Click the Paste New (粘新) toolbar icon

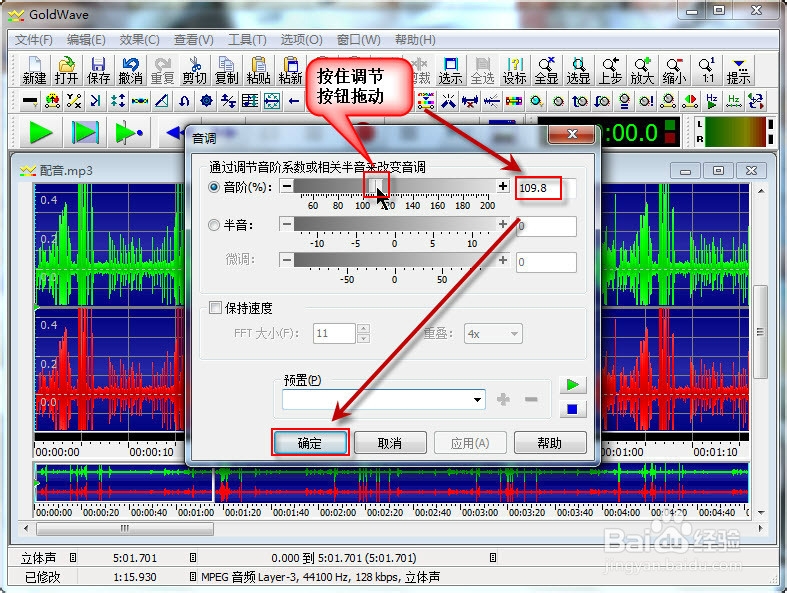click(290, 70)
